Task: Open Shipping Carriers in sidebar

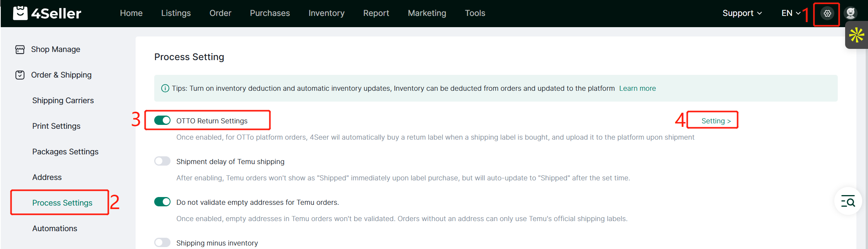Action: 63,100
